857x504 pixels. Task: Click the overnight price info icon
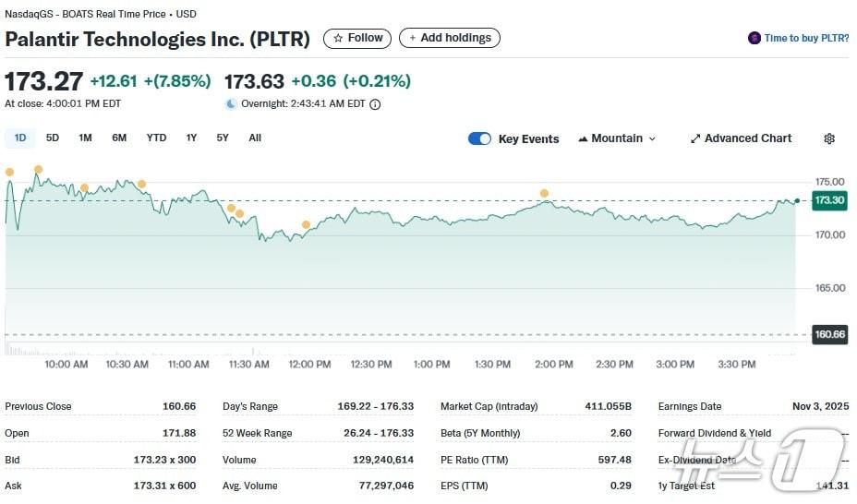pyautogui.click(x=375, y=104)
